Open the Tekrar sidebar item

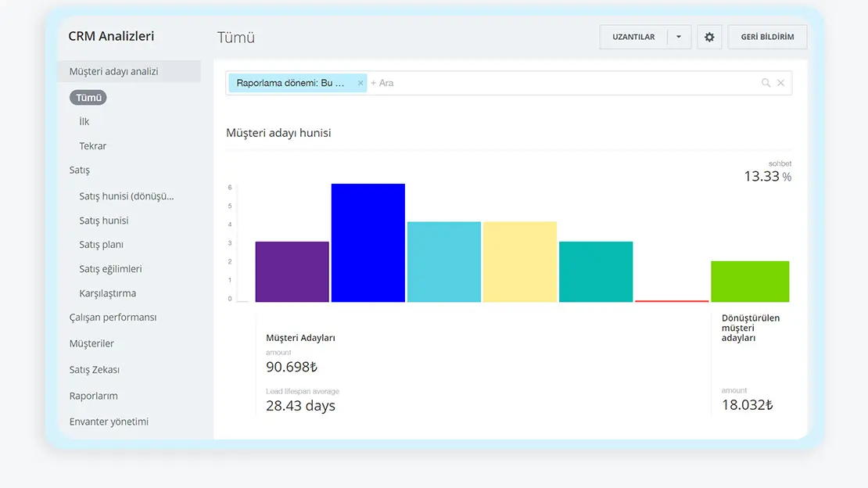tap(92, 146)
